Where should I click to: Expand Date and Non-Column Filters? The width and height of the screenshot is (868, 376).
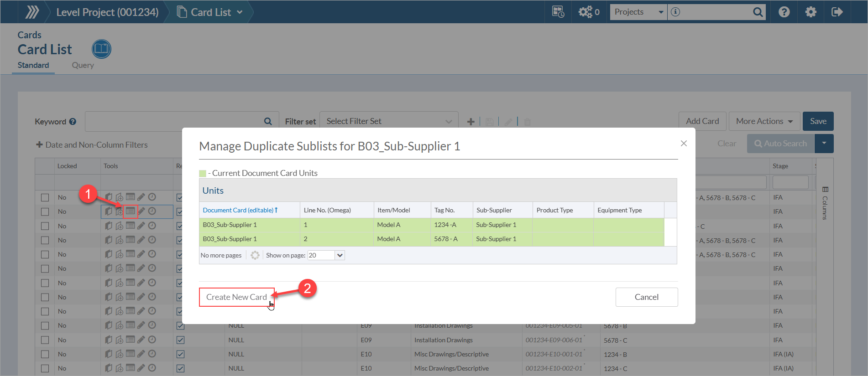(x=92, y=145)
